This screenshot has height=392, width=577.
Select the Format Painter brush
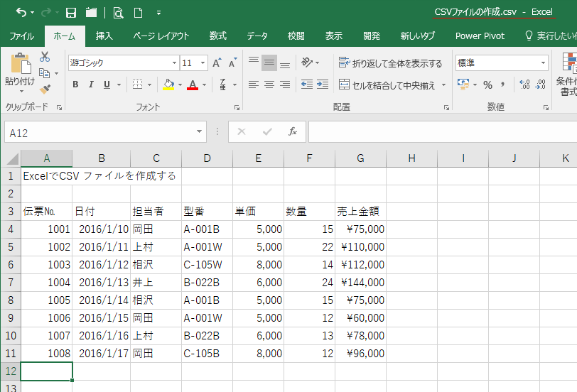point(45,89)
